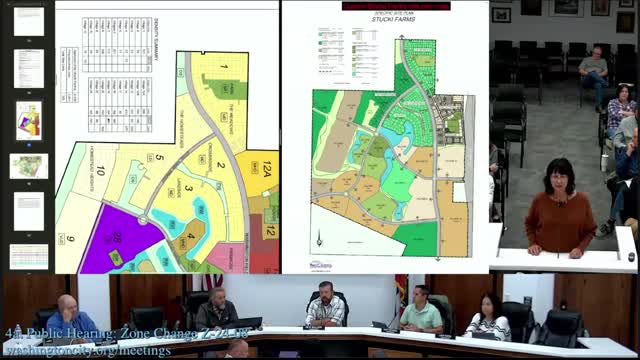Click parcel number 2 on the zoning map
Screen dimensions: 640x360
[x=221, y=165]
